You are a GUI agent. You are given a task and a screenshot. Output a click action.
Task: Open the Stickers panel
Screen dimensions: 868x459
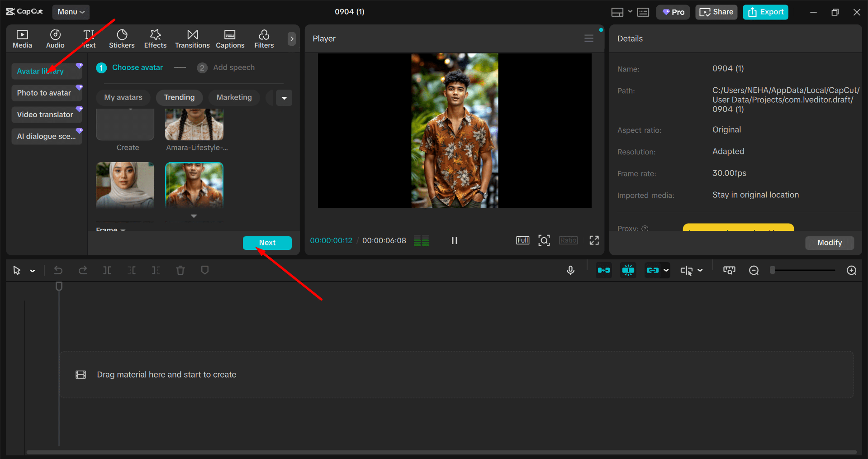pos(122,39)
